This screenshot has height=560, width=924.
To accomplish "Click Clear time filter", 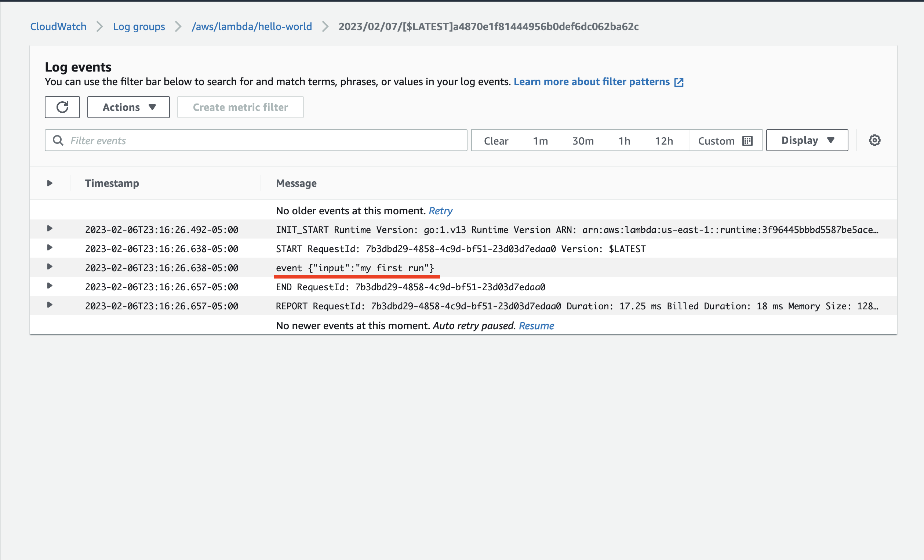I will click(496, 141).
